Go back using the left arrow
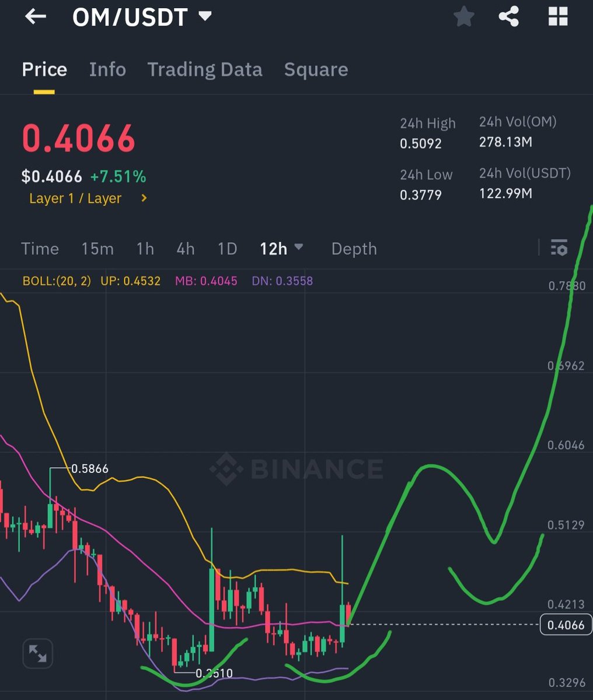 [36, 16]
